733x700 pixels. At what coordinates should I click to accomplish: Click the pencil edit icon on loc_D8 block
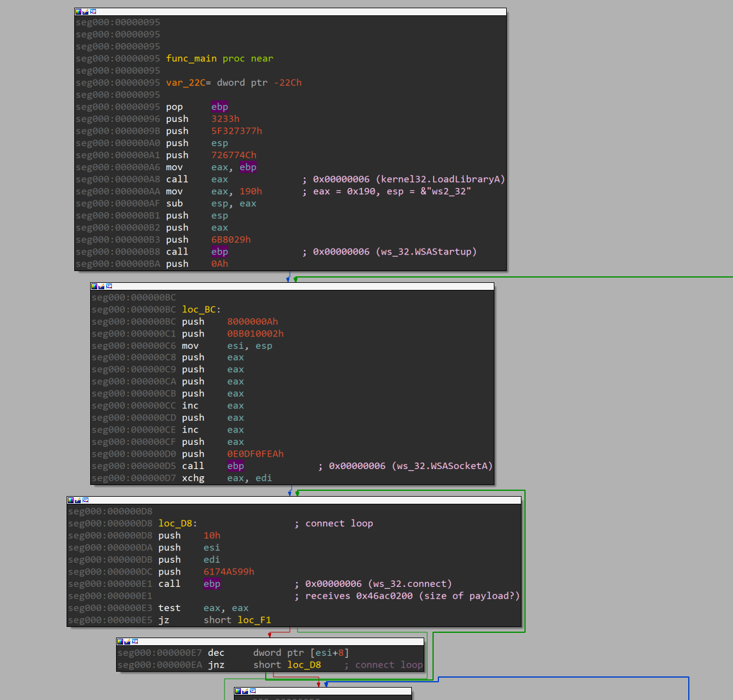pyautogui.click(x=78, y=500)
